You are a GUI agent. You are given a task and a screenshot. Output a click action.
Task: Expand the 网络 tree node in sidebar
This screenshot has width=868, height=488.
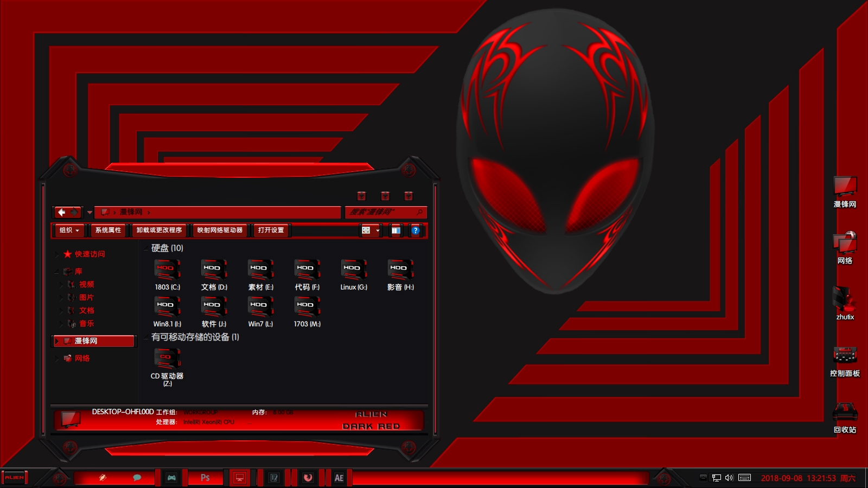(57, 358)
